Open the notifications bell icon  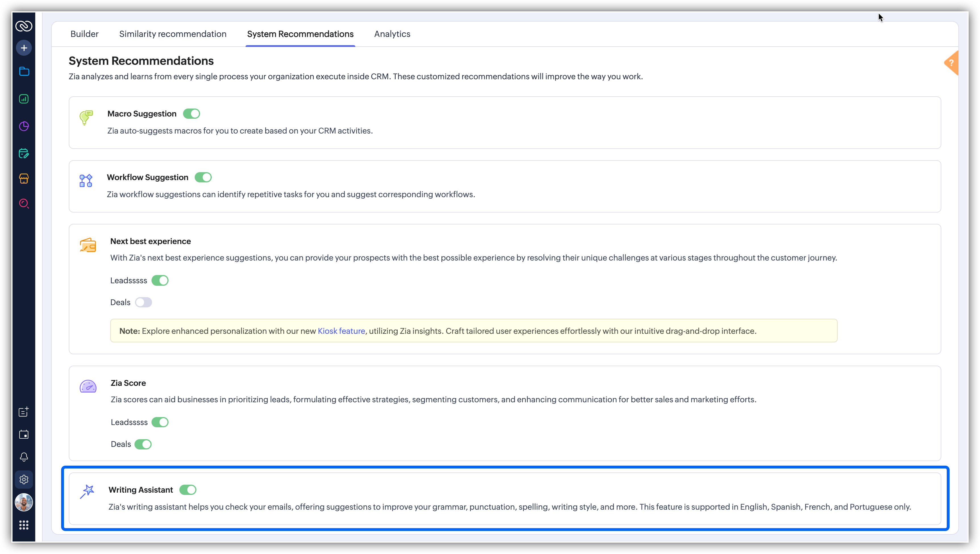pos(24,457)
